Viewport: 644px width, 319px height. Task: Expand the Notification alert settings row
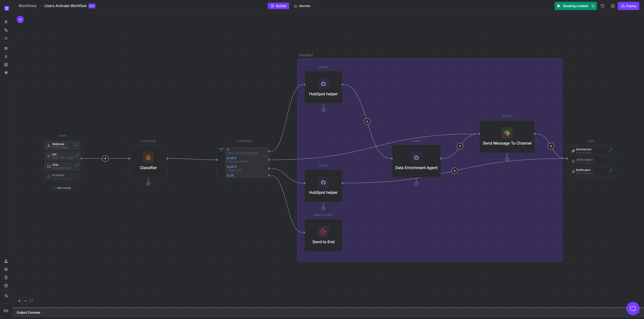pos(610,172)
